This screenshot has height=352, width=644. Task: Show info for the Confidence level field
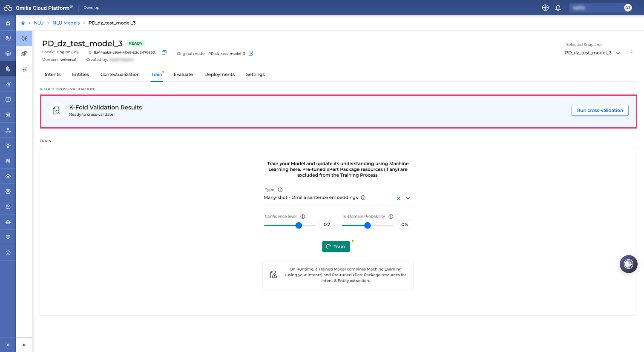point(303,217)
